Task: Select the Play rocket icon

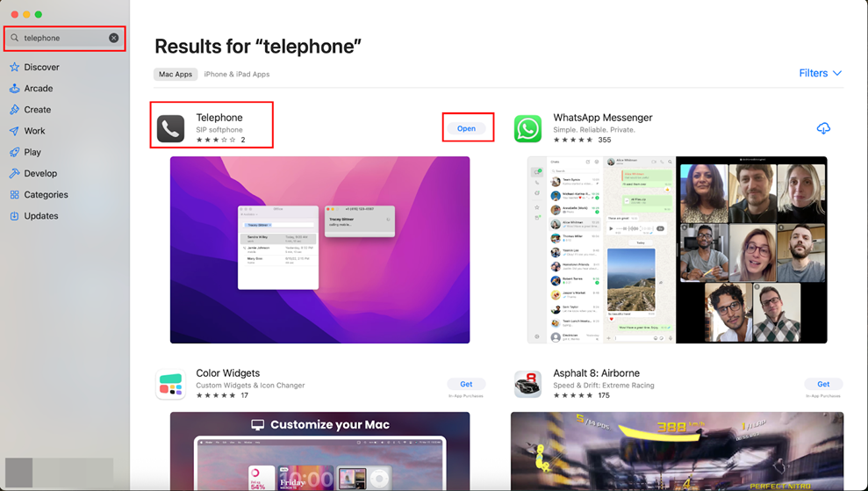Action: [x=14, y=152]
